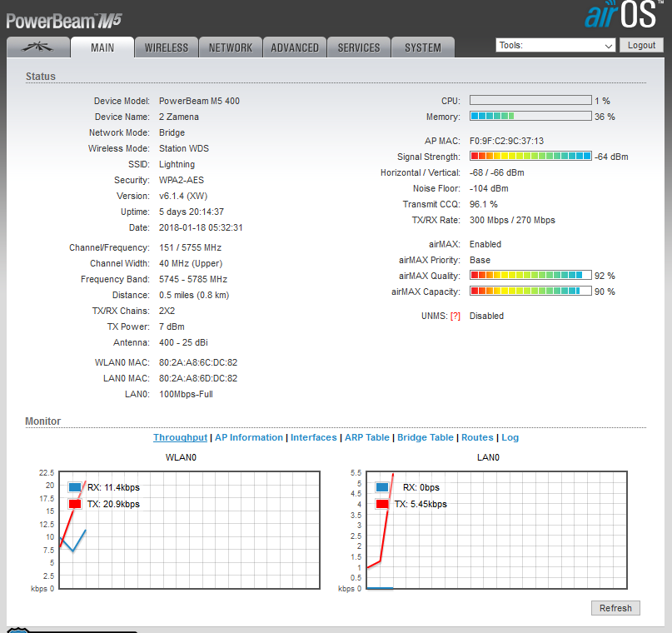672x633 pixels.
Task: Open the Bridge Table link
Action: [426, 437]
